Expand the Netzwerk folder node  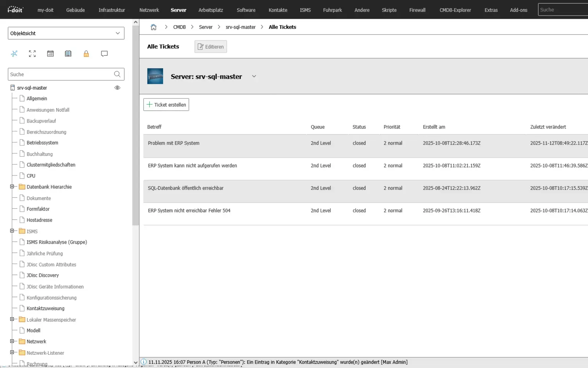point(11,342)
